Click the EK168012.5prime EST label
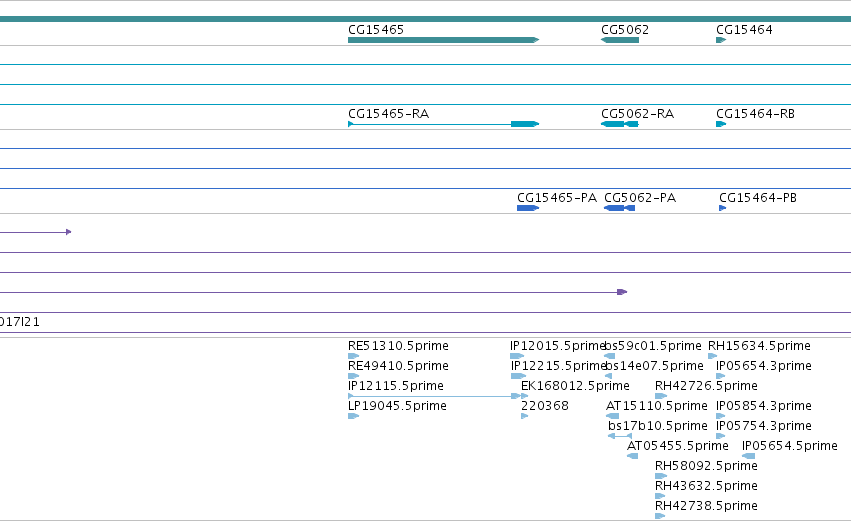This screenshot has height=521, width=851. (575, 386)
